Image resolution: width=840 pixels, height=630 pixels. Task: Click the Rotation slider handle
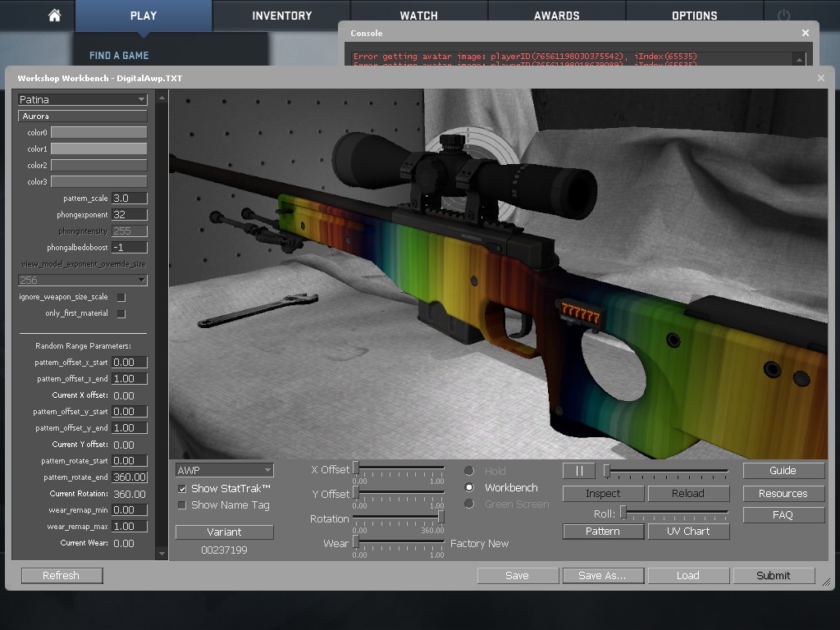click(x=441, y=517)
